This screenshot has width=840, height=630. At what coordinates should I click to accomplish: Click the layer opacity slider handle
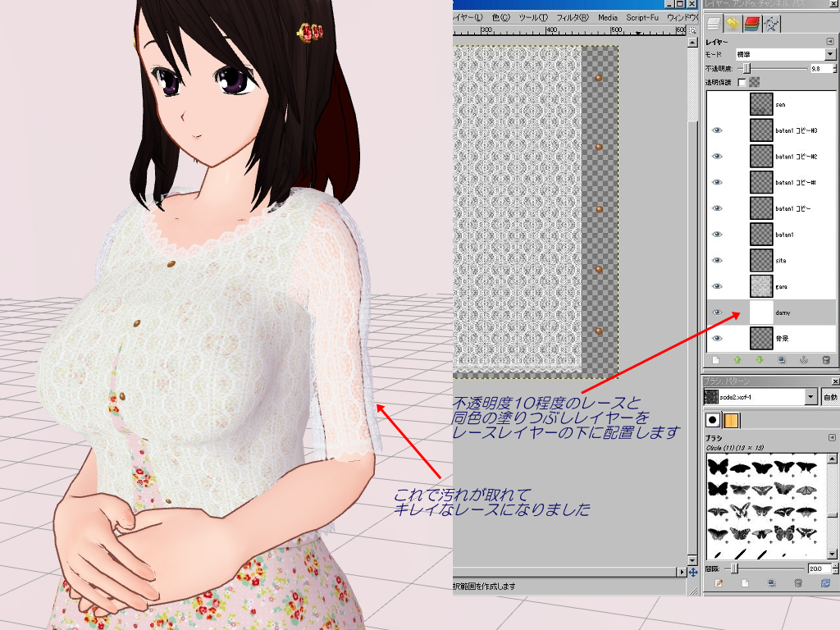click(746, 69)
